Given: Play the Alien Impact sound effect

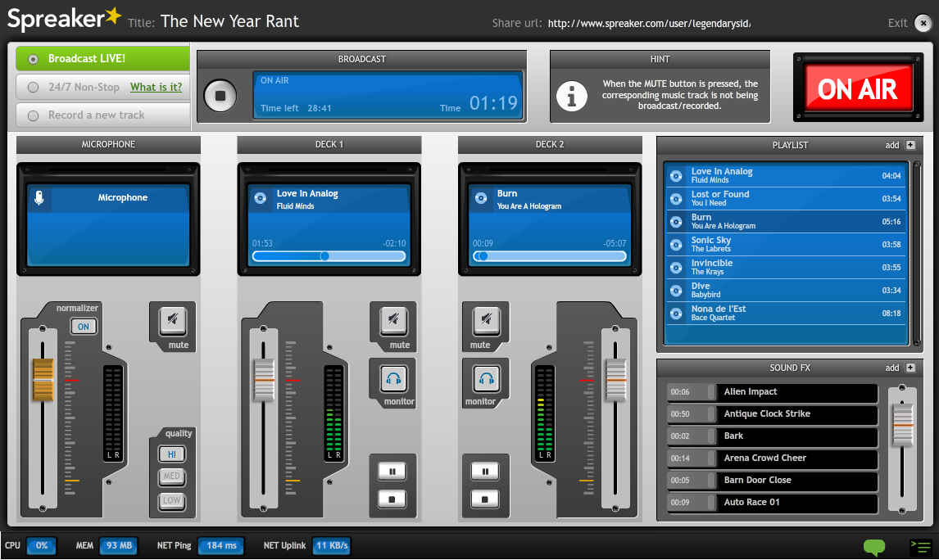Looking at the screenshot, I should click(773, 392).
